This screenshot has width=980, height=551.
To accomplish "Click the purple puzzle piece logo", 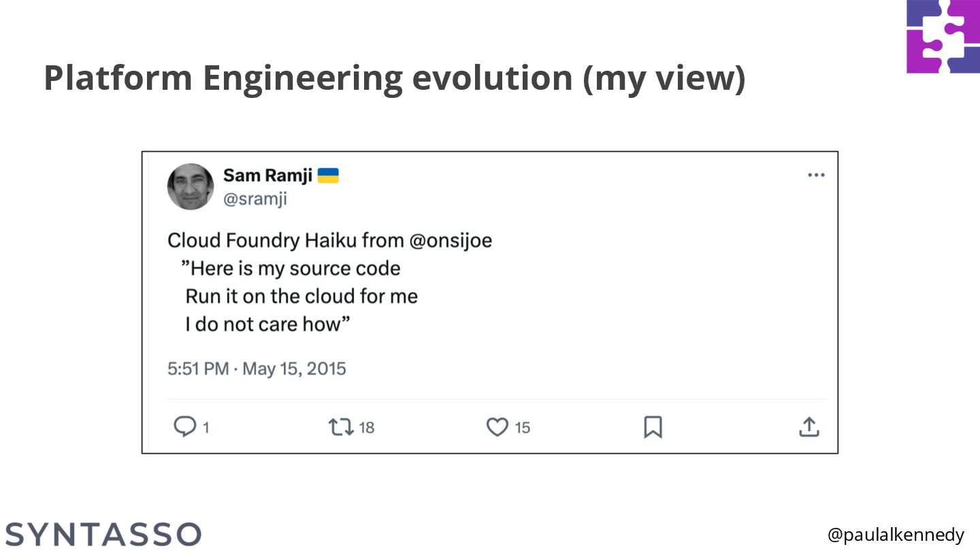I will (x=943, y=37).
